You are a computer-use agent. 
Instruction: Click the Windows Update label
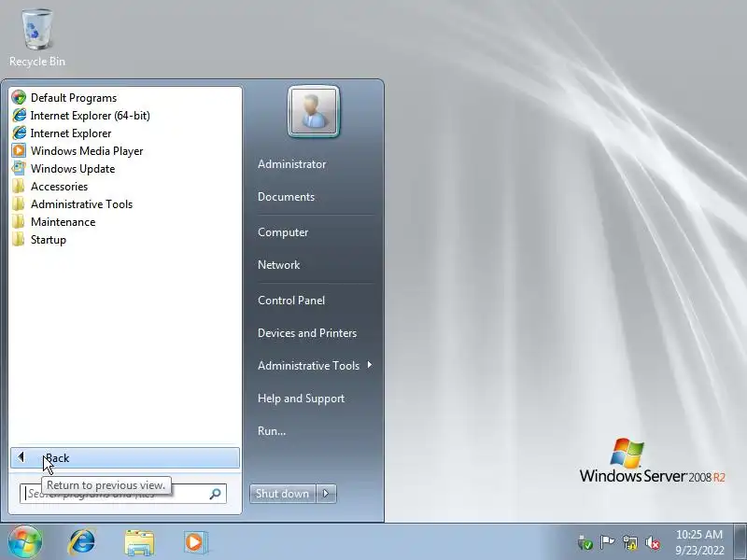click(73, 169)
